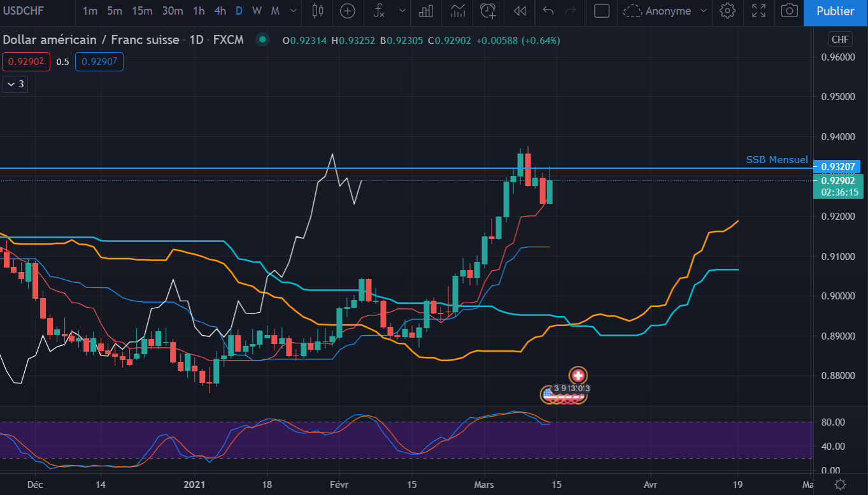Screen dimensions: 868x495
Task: Click the blue buy price 0.92907 button
Action: pyautogui.click(x=99, y=62)
